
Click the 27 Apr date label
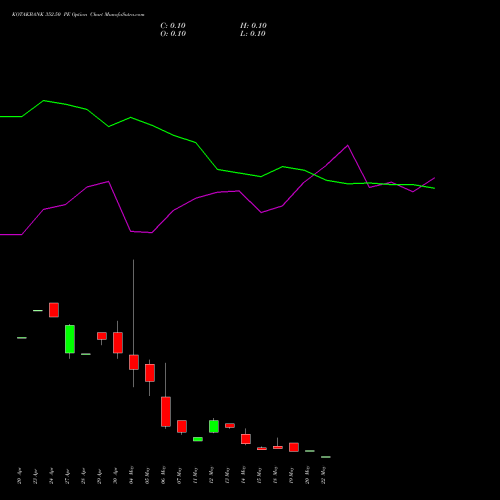[x=67, y=476]
